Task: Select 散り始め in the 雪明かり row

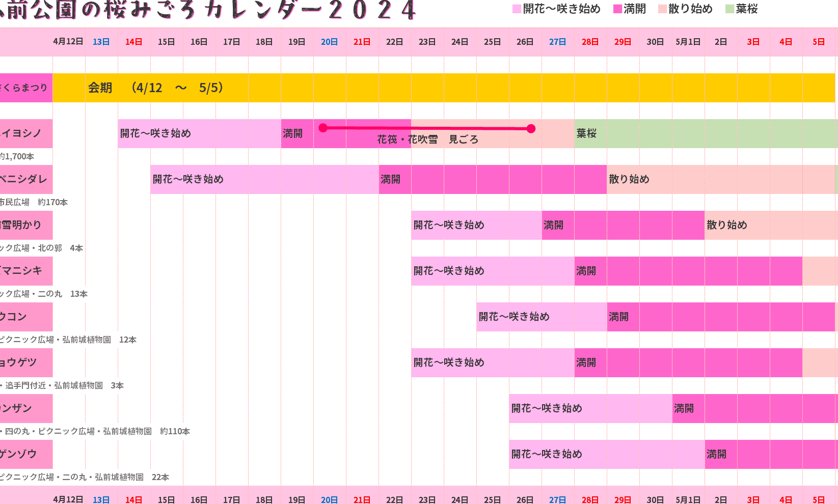Action: [727, 225]
